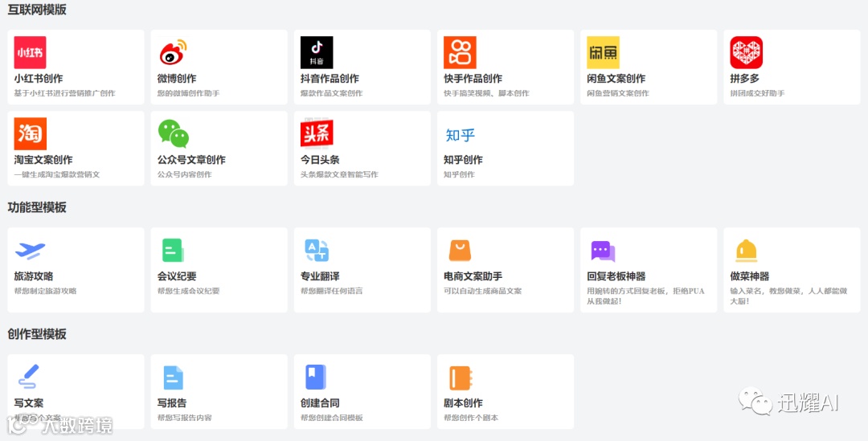Image resolution: width=868 pixels, height=441 pixels.
Task: Click description 帮您翻译任何语言
Action: [332, 291]
